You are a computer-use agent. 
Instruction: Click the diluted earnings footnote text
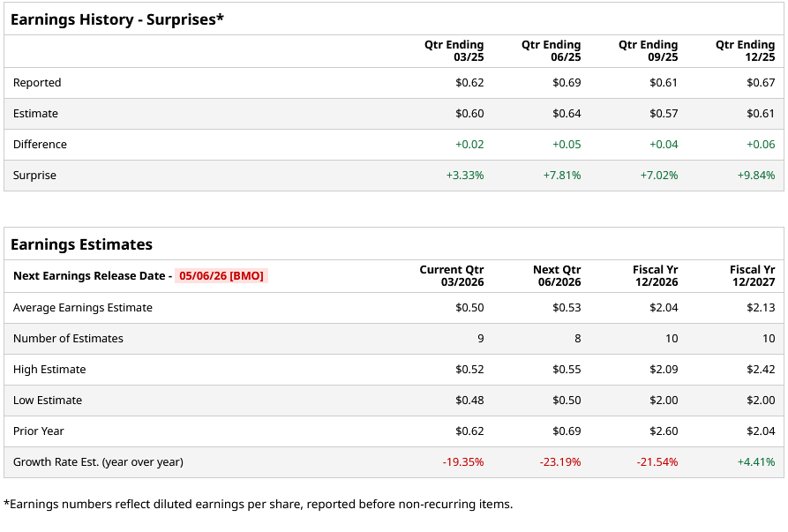click(258, 505)
